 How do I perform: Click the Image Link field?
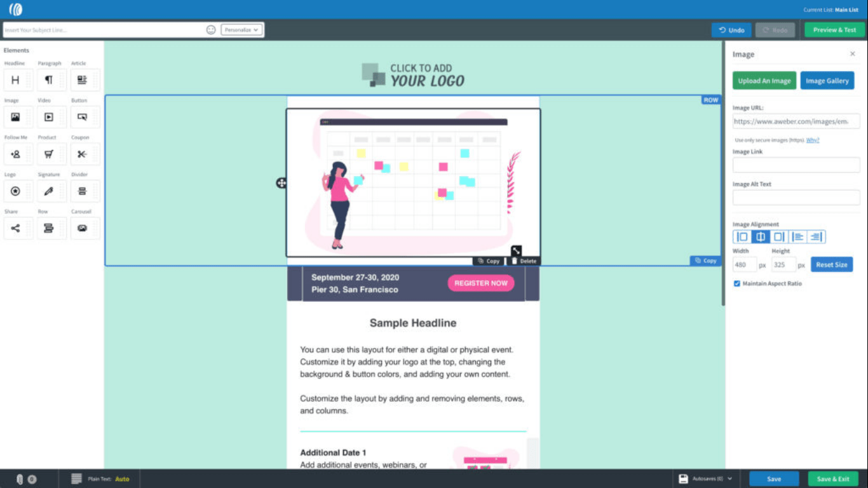tap(796, 165)
